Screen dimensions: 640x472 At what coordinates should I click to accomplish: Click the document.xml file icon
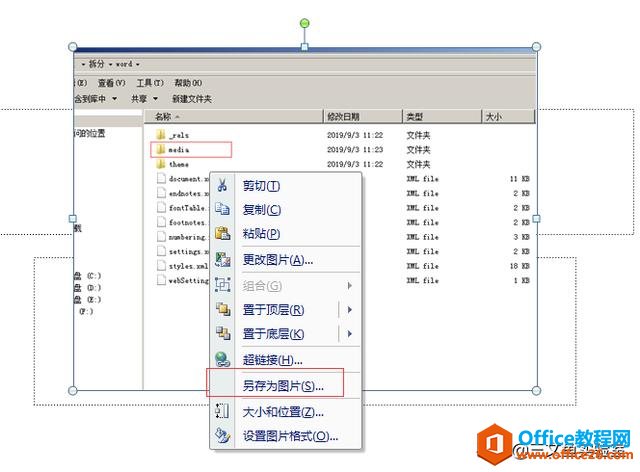tap(162, 178)
